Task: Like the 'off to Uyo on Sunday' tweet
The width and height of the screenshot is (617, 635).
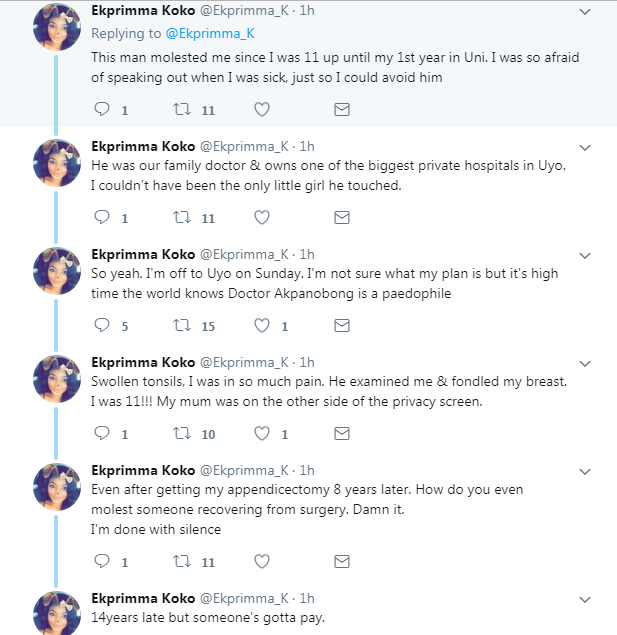Action: [x=262, y=324]
